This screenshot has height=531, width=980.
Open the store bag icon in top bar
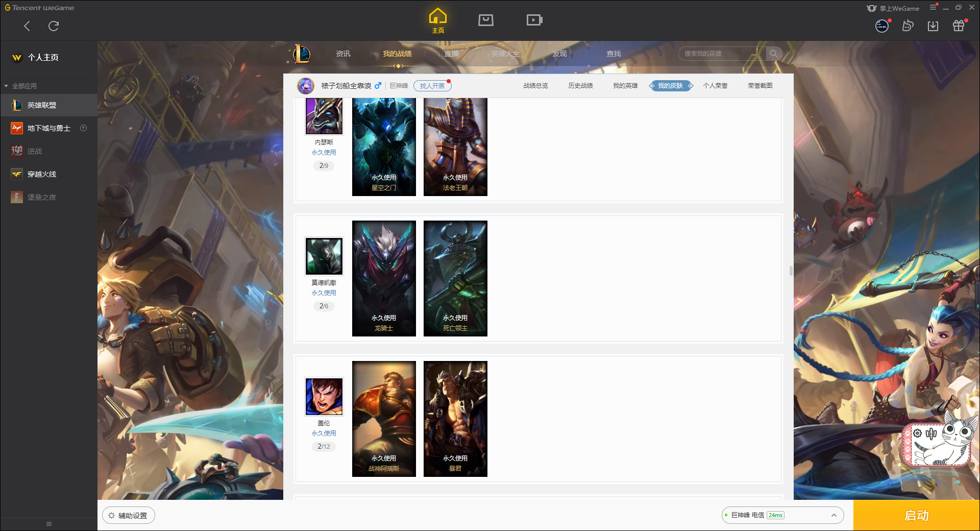486,20
